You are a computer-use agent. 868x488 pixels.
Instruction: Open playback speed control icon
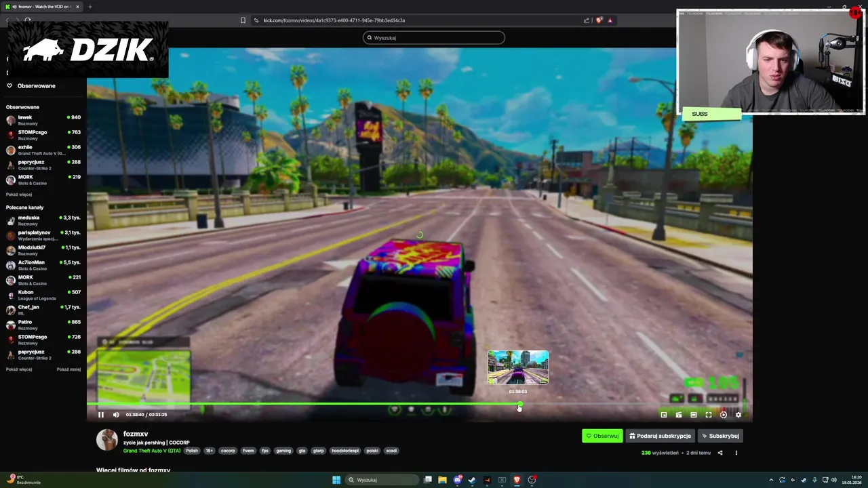pos(724,415)
